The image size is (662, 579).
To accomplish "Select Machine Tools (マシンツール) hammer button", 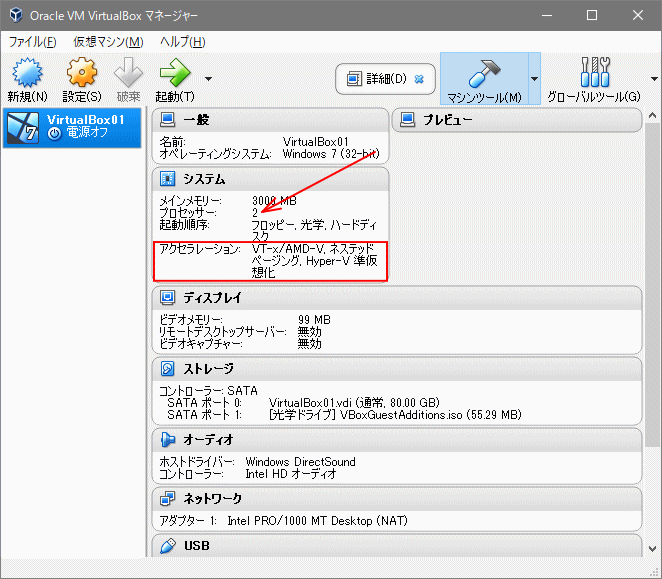I will tap(484, 79).
